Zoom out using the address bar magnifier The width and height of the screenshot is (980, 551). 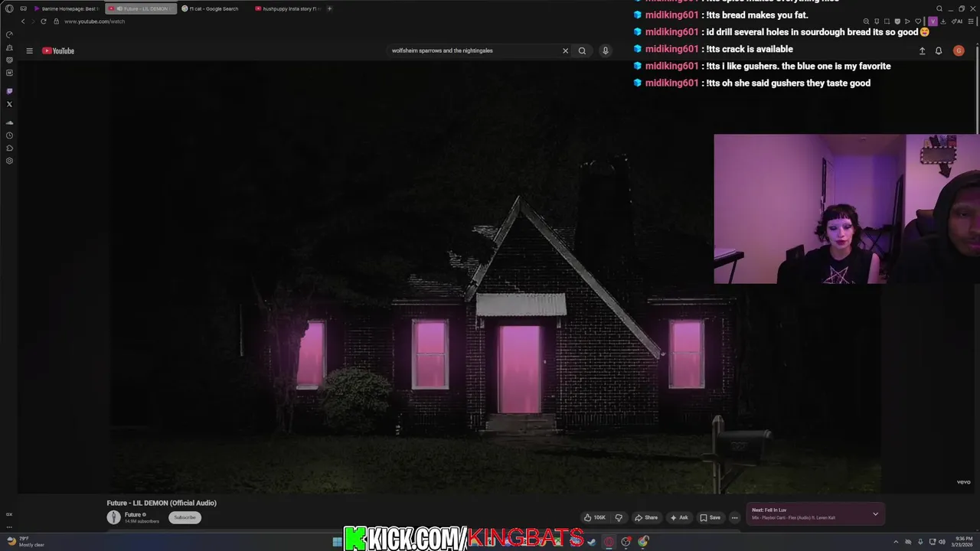866,21
